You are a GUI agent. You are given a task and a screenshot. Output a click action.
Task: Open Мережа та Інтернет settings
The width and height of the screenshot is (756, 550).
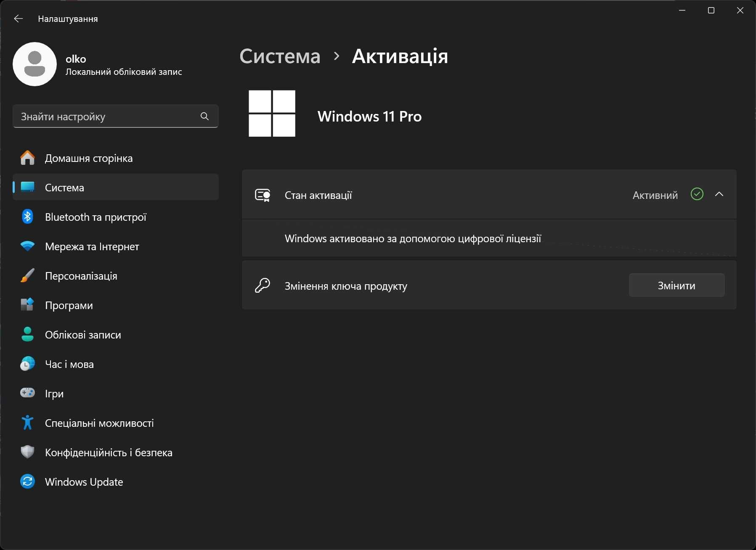click(116, 246)
